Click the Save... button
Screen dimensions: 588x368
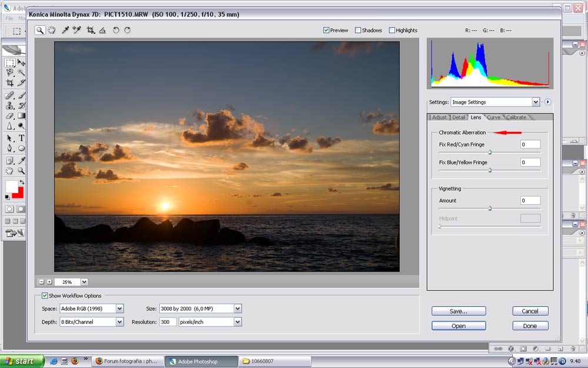(x=459, y=311)
